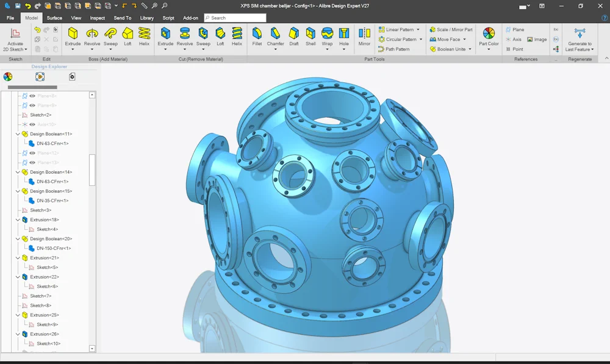This screenshot has width=610, height=364.
Task: Switch to the View ribbon tab
Action: coord(76,18)
